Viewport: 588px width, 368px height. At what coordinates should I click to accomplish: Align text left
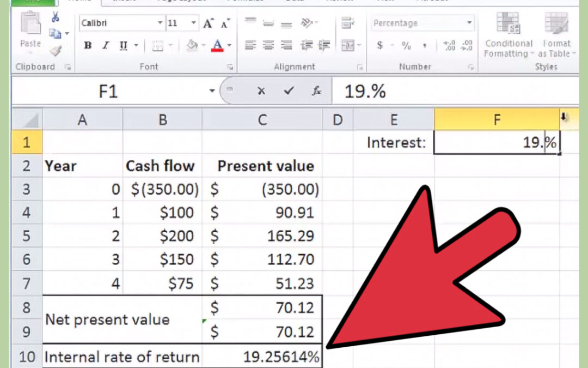pyautogui.click(x=250, y=45)
